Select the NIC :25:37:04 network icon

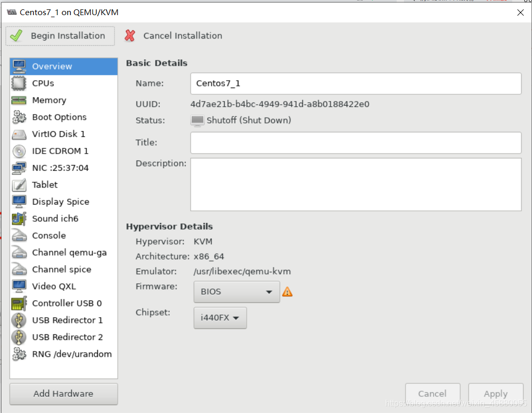tap(19, 168)
